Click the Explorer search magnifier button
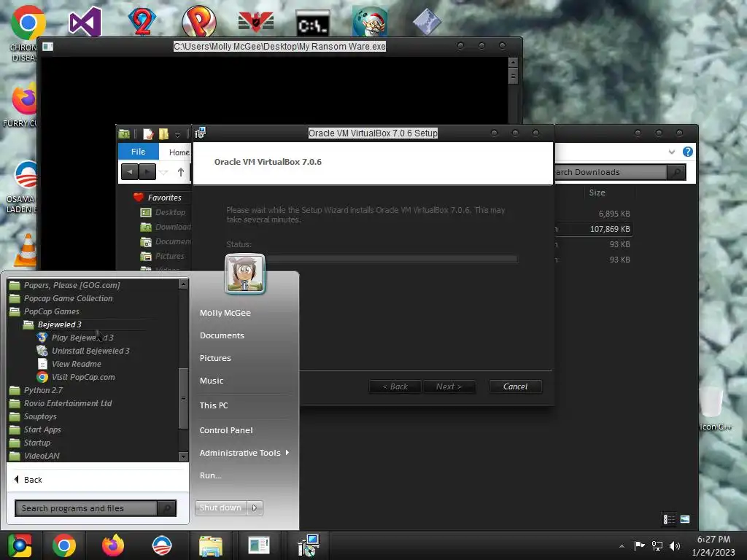747x560 pixels. tap(676, 172)
